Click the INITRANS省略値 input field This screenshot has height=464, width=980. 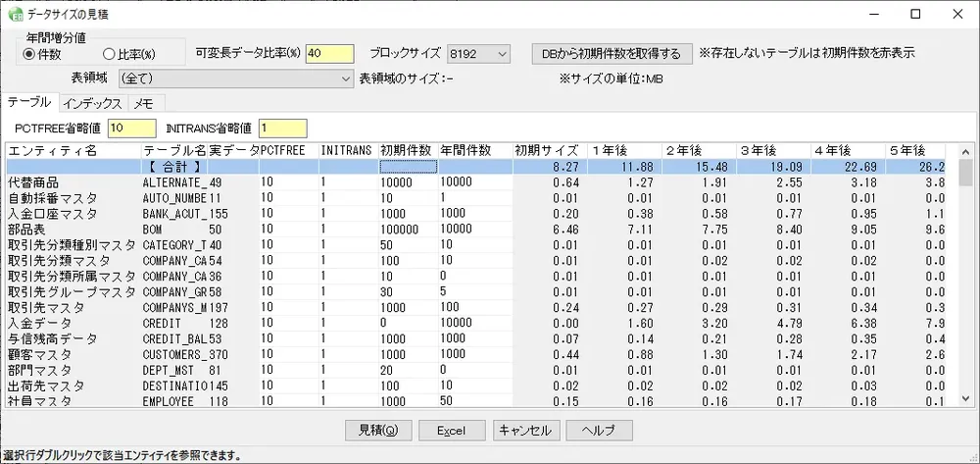(x=283, y=129)
